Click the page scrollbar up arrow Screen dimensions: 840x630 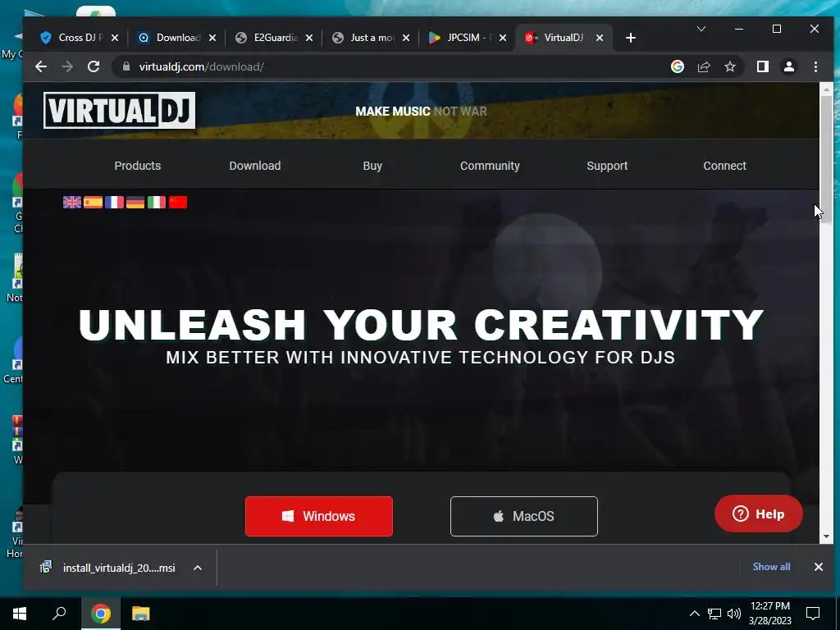826,89
